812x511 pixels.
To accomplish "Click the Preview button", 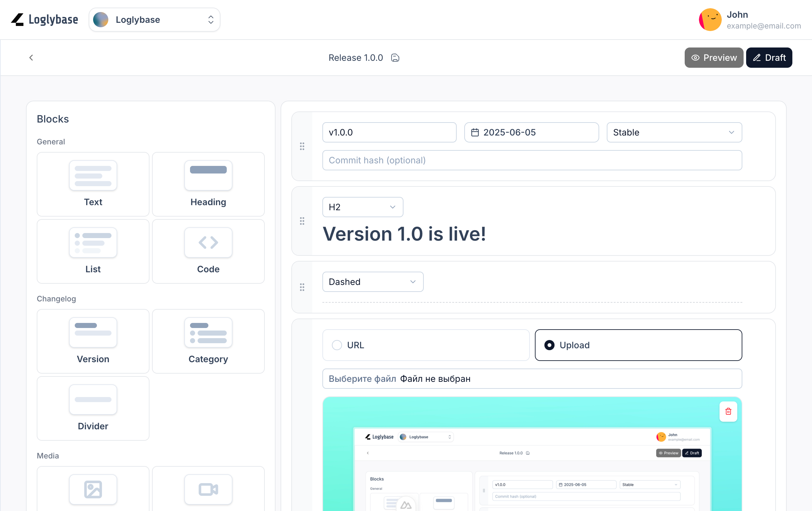I will tap(714, 58).
